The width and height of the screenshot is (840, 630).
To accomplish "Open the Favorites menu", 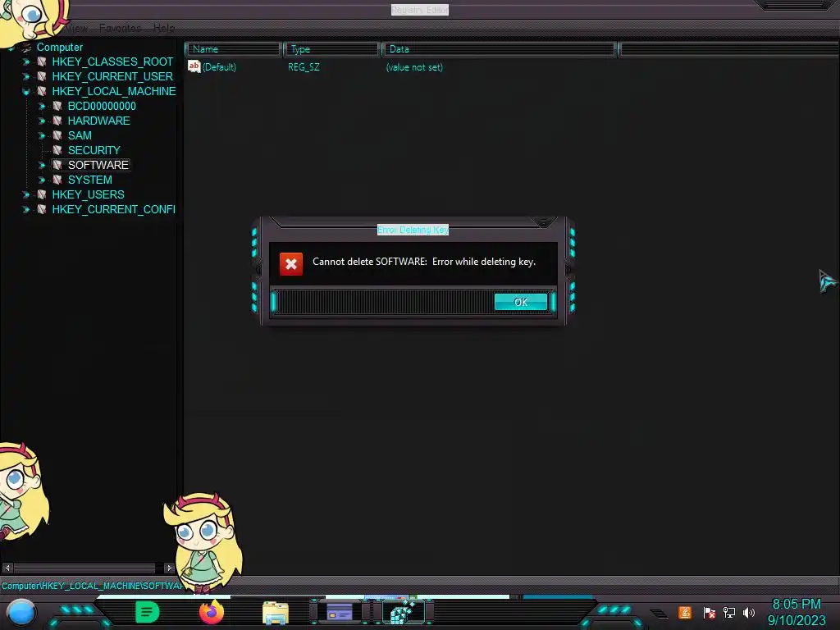I will (x=120, y=28).
